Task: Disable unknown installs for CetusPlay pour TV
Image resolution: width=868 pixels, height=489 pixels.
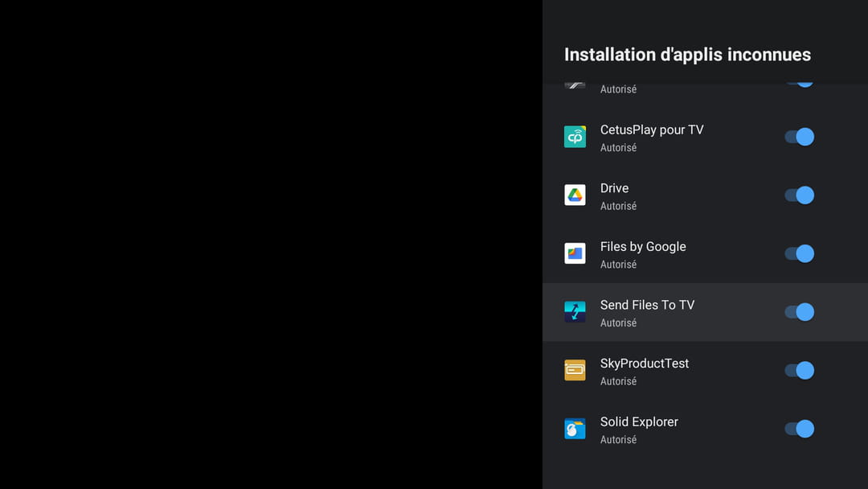Action: point(799,137)
